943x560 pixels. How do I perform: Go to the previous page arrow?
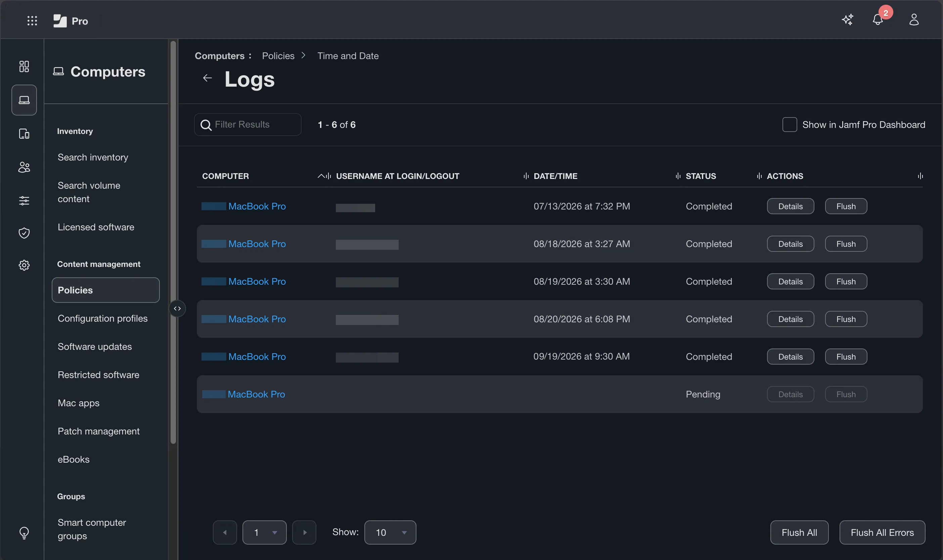225,532
